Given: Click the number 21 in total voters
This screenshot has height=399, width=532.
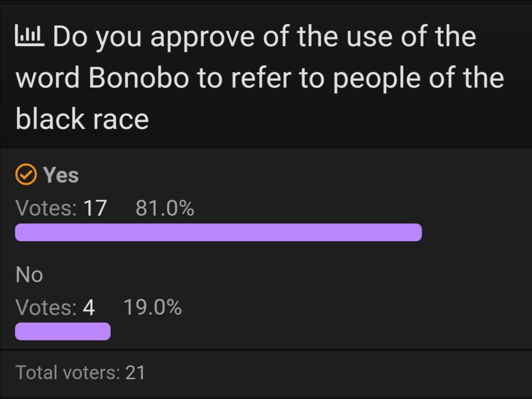Looking at the screenshot, I should coord(135,372).
